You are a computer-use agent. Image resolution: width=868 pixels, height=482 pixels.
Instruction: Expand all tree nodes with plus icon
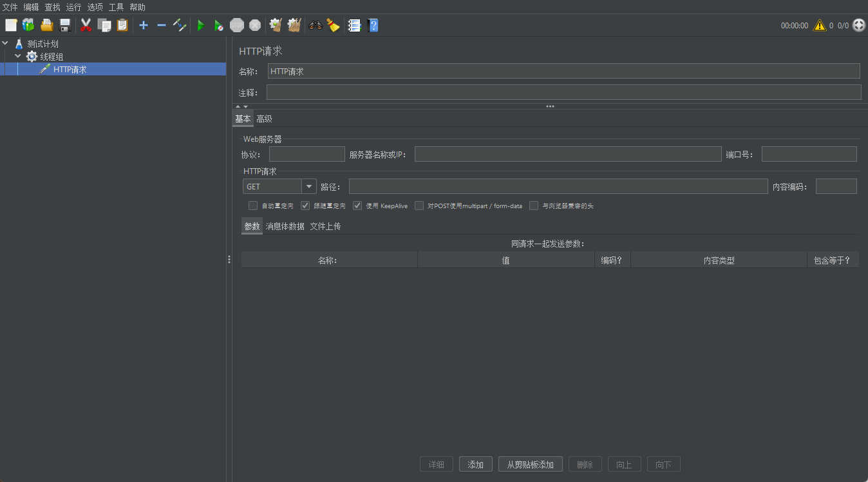point(144,25)
